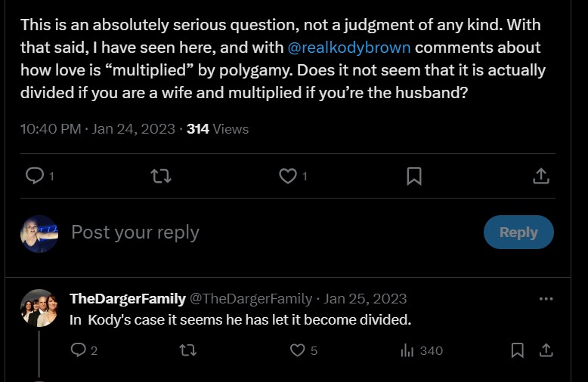This screenshot has width=588, height=382.
Task: Expand the three-dot More menu on reply
Action: [x=546, y=298]
